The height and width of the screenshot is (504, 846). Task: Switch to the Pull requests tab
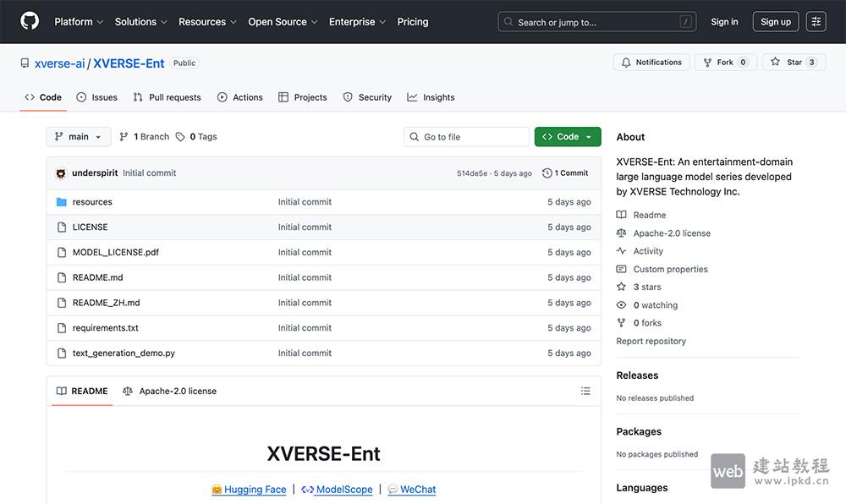(x=166, y=96)
